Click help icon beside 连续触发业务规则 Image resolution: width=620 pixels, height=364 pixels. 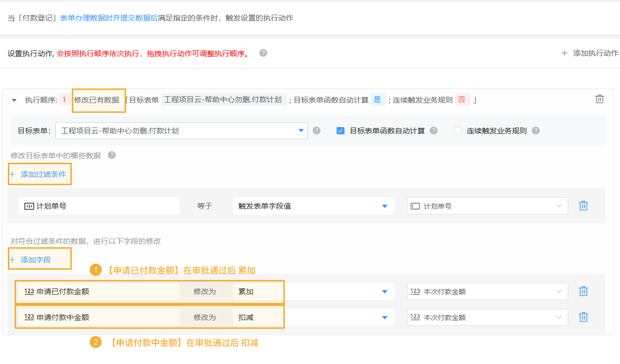tap(535, 131)
